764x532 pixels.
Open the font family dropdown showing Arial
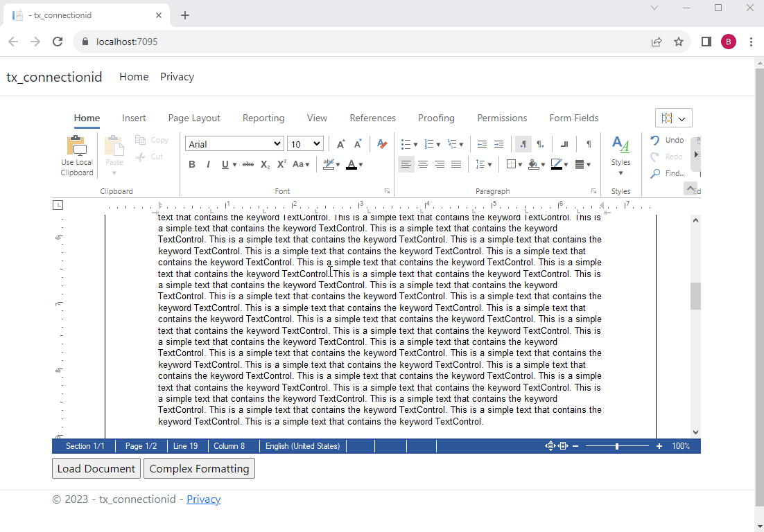(x=234, y=143)
